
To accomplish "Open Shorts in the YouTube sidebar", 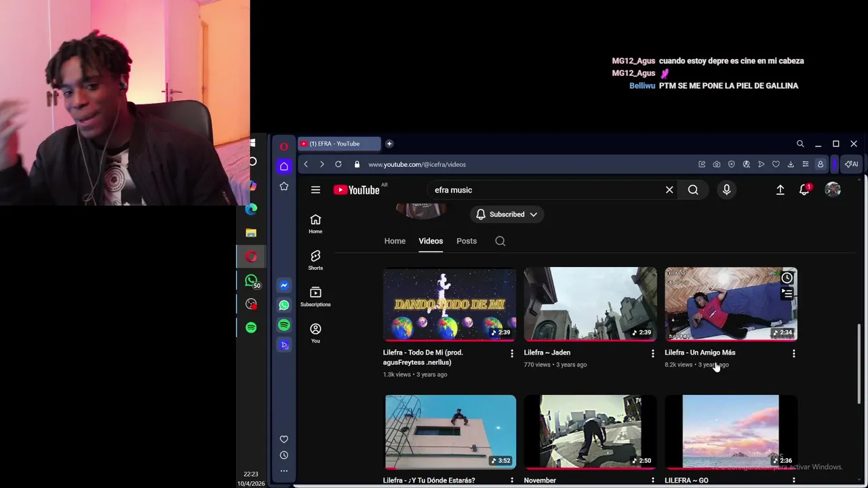I will 315,260.
